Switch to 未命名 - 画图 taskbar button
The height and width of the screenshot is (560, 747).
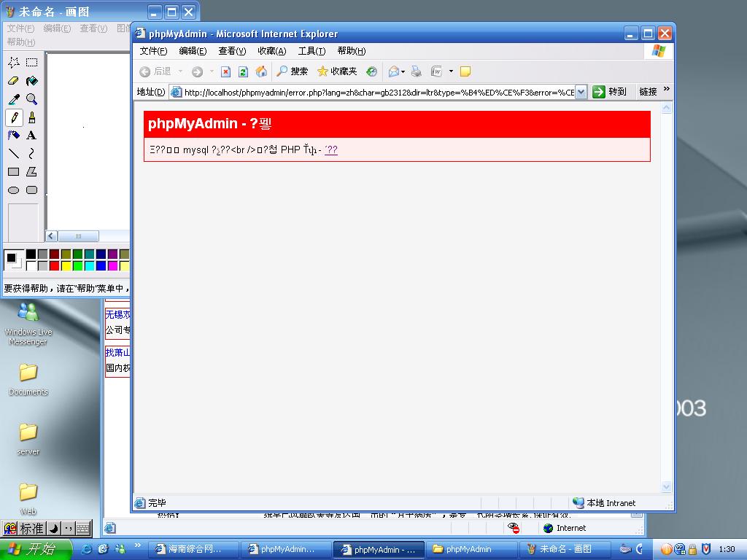pyautogui.click(x=565, y=549)
